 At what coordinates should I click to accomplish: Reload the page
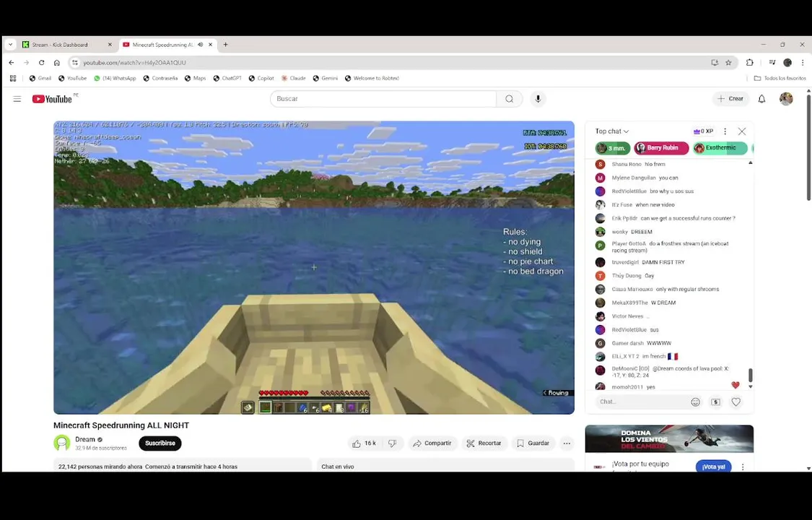(x=41, y=63)
